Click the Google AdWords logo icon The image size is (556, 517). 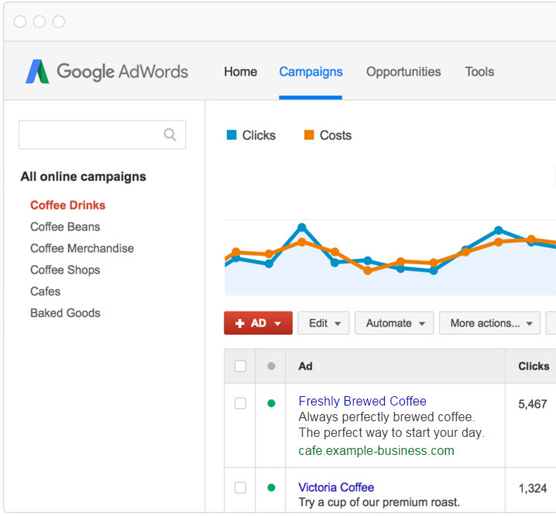[37, 72]
